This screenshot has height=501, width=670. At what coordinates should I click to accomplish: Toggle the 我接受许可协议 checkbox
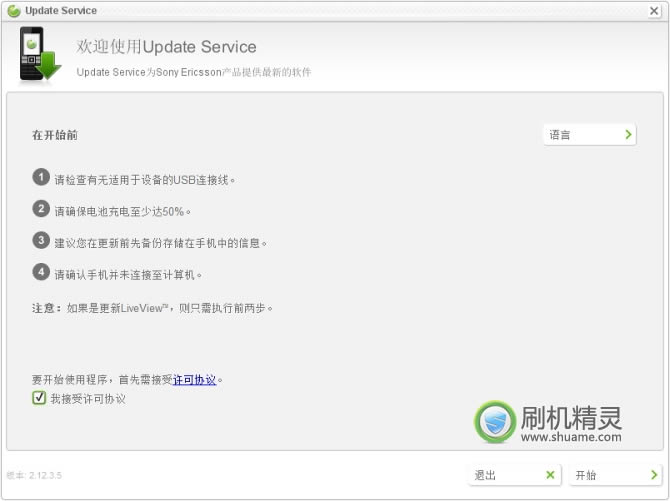pos(39,398)
